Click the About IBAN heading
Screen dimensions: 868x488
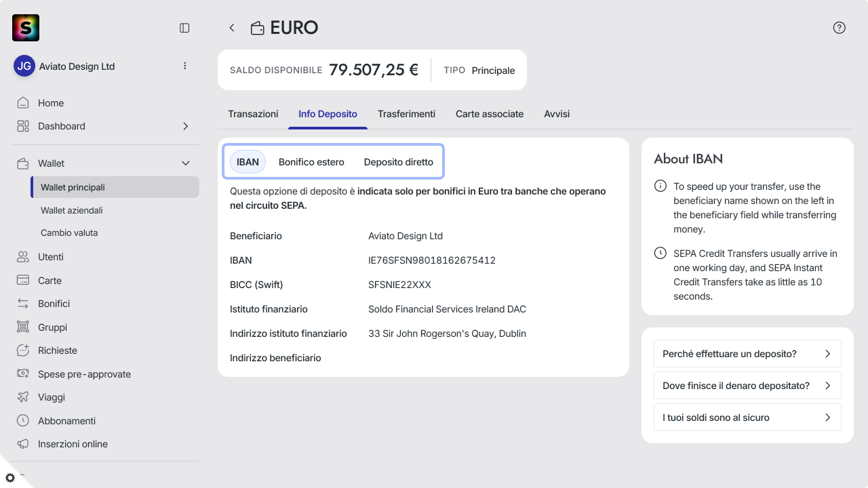coord(688,159)
